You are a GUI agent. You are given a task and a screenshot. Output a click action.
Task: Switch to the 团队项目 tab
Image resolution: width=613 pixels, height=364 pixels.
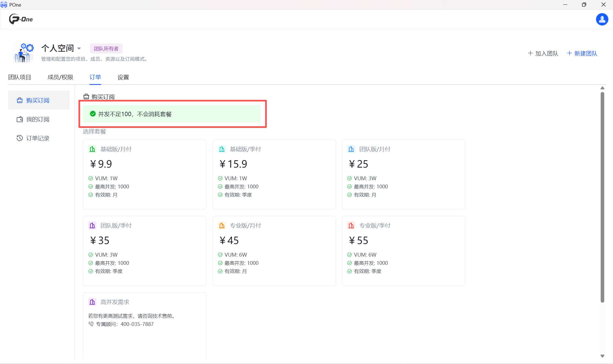click(20, 77)
